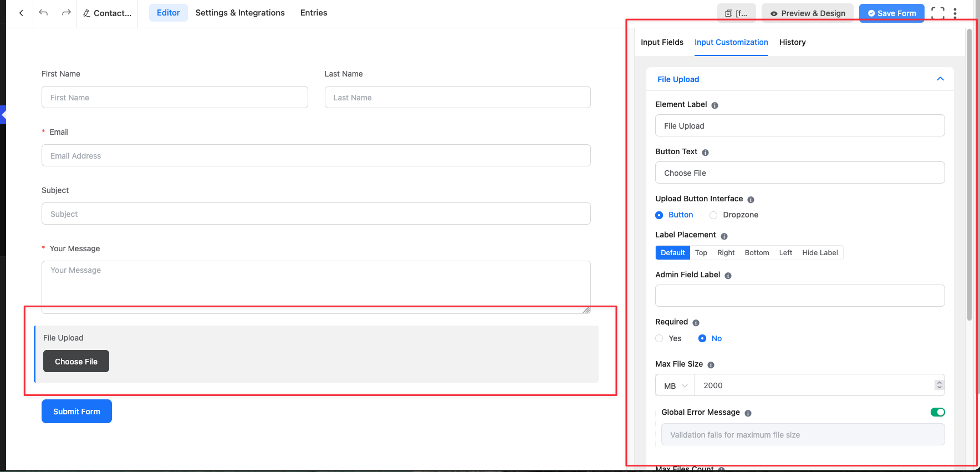Screen dimensions: 980x472
Task: Show help for Admin Field Label
Action: [x=728, y=276]
